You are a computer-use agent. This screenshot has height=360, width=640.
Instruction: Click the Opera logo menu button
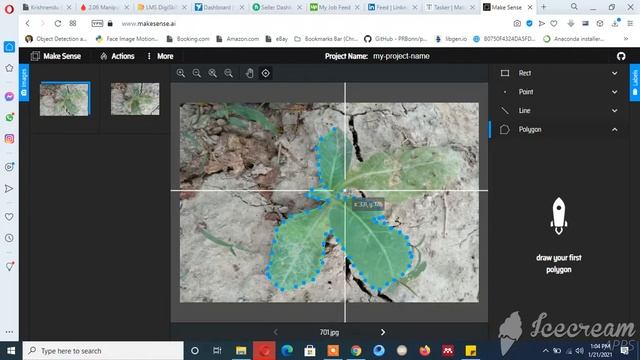pos(9,9)
